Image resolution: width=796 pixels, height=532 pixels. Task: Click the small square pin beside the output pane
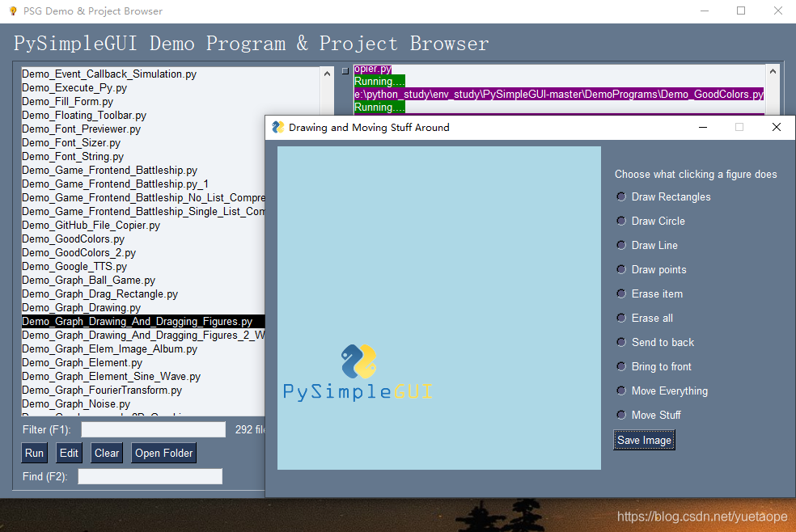[345, 71]
